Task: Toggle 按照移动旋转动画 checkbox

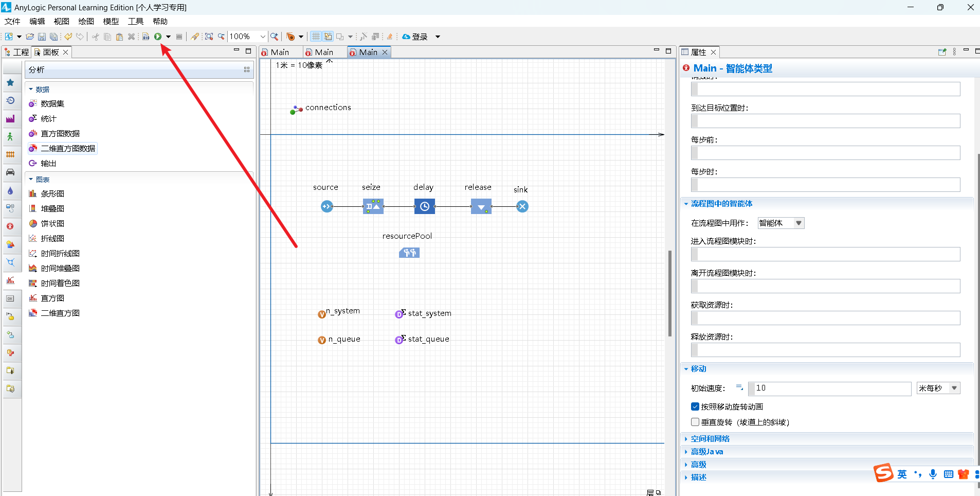Action: click(695, 406)
